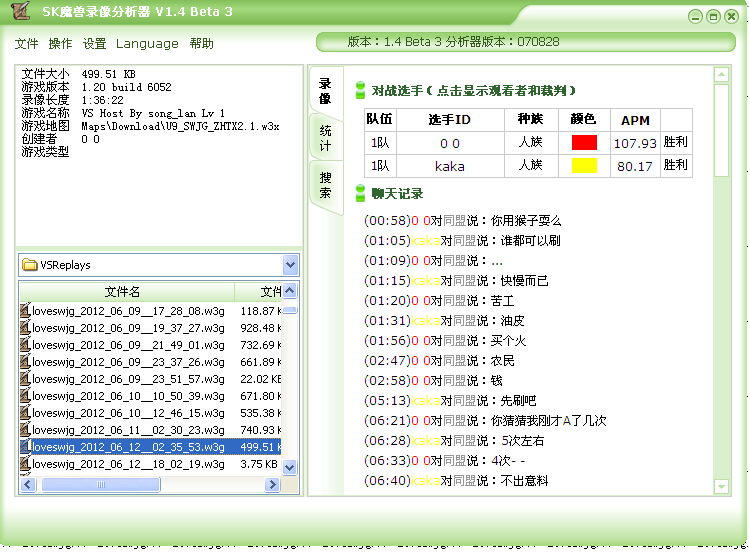This screenshot has width=749, height=553.
Task: Click the file list horizontal scrollbar thumb
Action: click(x=101, y=485)
